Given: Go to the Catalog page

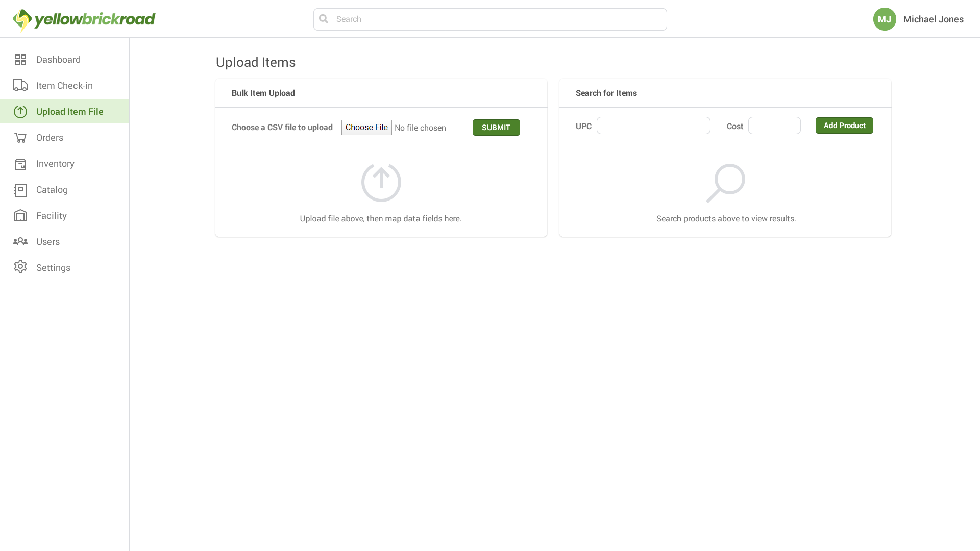Looking at the screenshot, I should (x=52, y=190).
